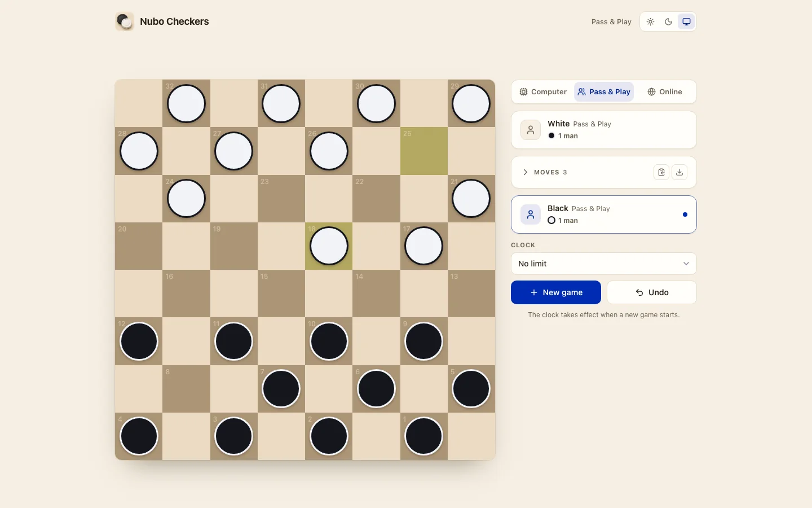Image resolution: width=812 pixels, height=508 pixels.
Task: Start a New game
Action: pos(556,292)
